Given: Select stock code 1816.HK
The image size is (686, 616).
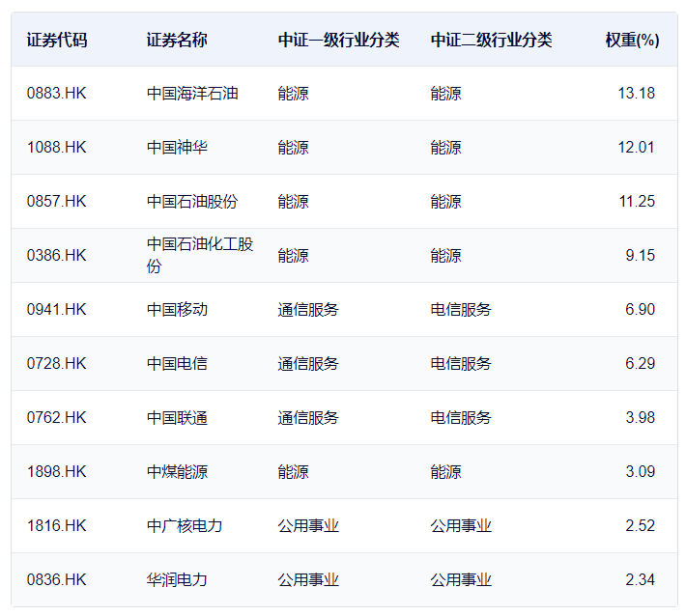Looking at the screenshot, I should (x=56, y=525).
